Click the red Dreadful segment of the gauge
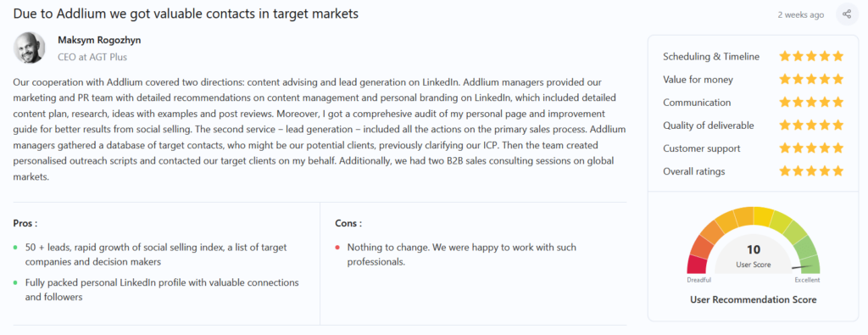868x335 pixels. point(697,264)
